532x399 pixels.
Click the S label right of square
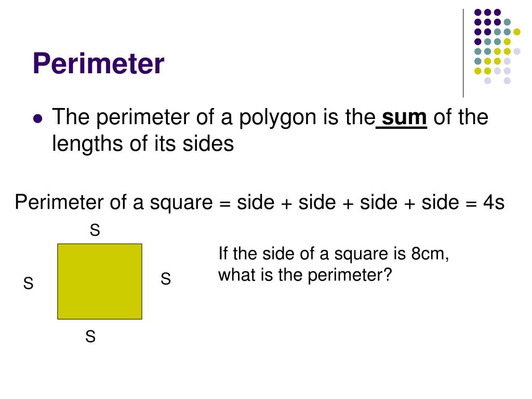tap(166, 279)
